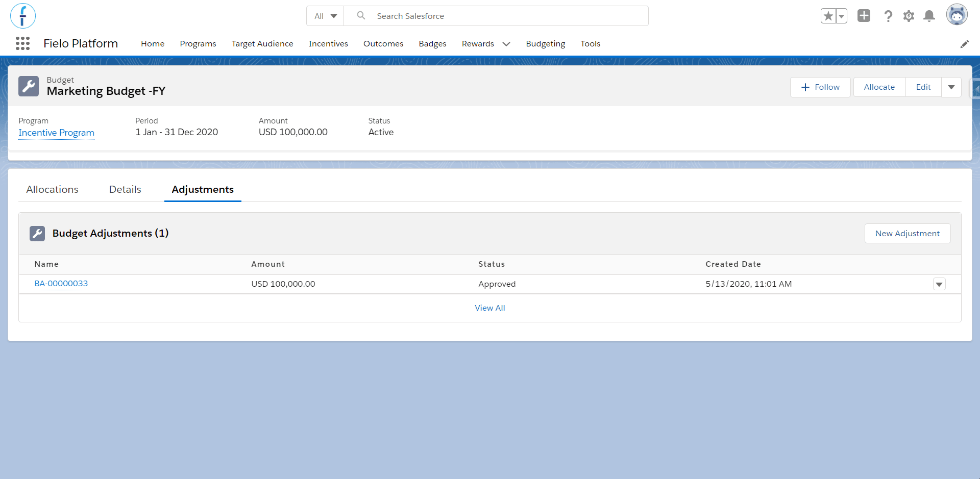The height and width of the screenshot is (479, 980).
Task: Open the Favorites star icon
Action: click(828, 16)
